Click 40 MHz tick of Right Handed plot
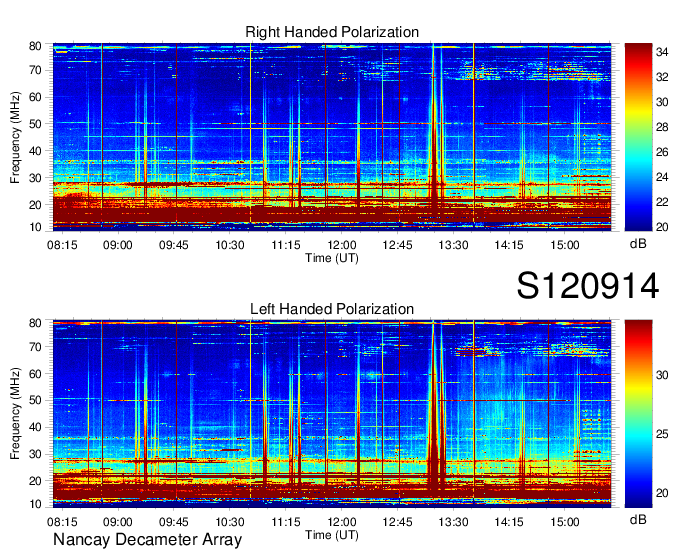Screen dimensions: 680x552 tap(35, 151)
